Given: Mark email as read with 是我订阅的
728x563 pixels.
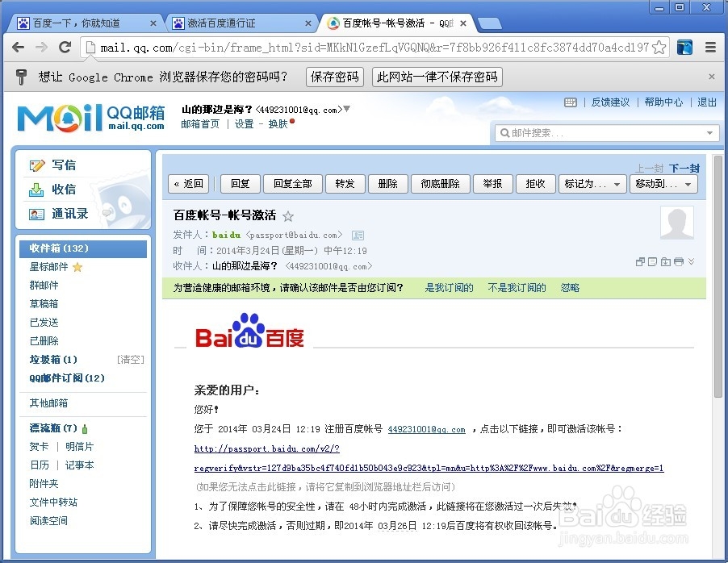Looking at the screenshot, I should pyautogui.click(x=449, y=287).
